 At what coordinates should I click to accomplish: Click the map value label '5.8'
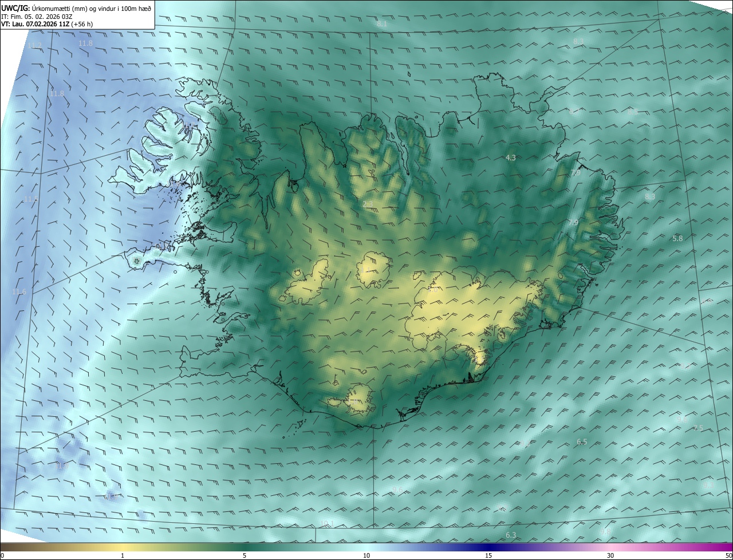[x=677, y=238]
